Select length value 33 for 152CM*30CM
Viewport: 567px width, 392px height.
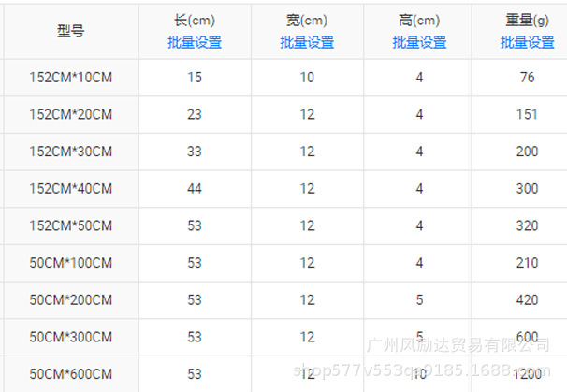(x=195, y=152)
